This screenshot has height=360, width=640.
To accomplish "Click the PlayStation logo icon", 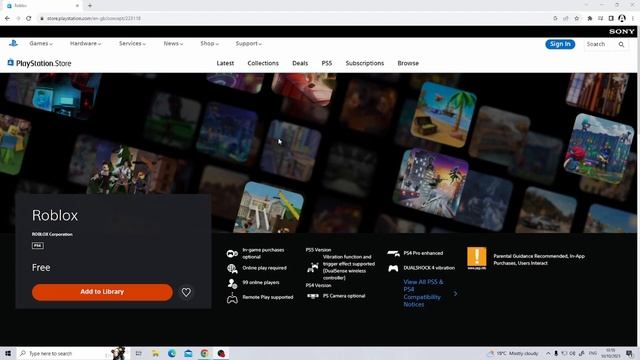I will click(x=13, y=43).
